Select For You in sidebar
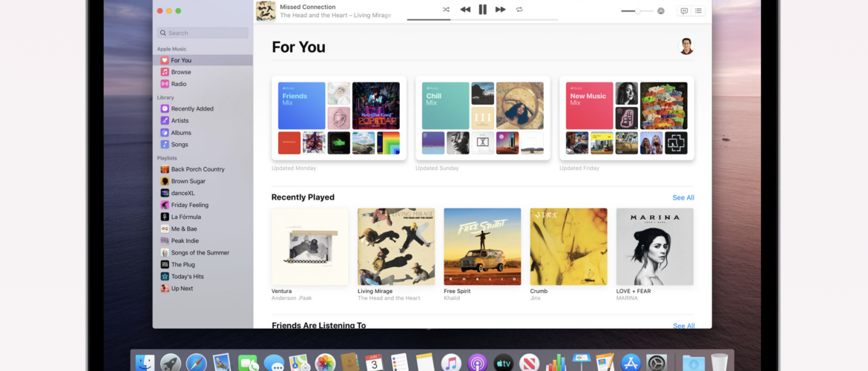Screen dimensions: 868x371 203,60
